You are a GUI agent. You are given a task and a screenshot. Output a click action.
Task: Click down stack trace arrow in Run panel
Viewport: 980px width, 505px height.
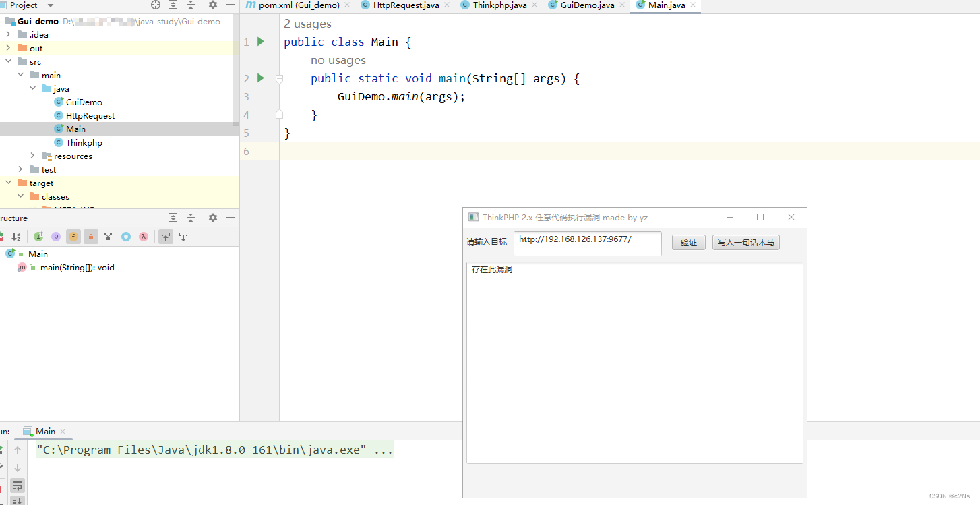(18, 468)
